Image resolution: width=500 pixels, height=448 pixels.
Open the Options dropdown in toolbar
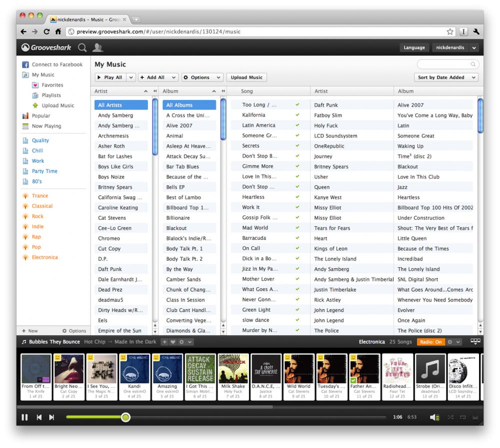202,77
